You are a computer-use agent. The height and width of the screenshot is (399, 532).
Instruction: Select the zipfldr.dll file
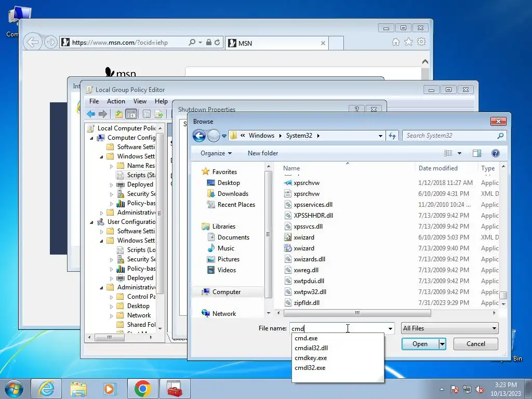307,303
